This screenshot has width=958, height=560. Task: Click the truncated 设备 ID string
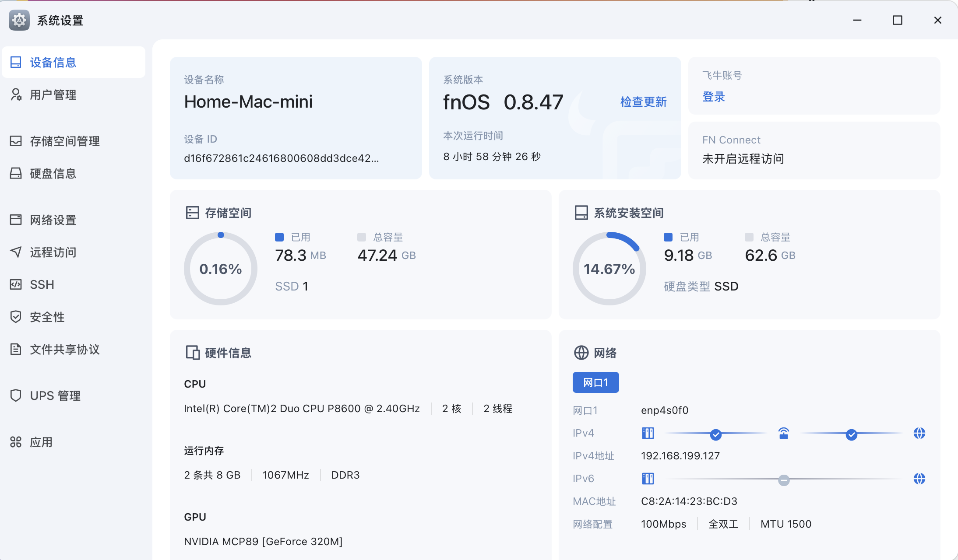click(281, 158)
